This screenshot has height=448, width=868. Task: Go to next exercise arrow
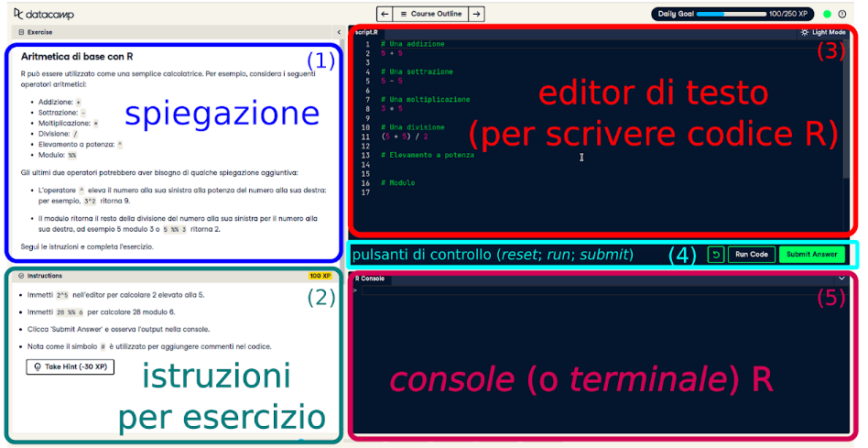click(477, 14)
